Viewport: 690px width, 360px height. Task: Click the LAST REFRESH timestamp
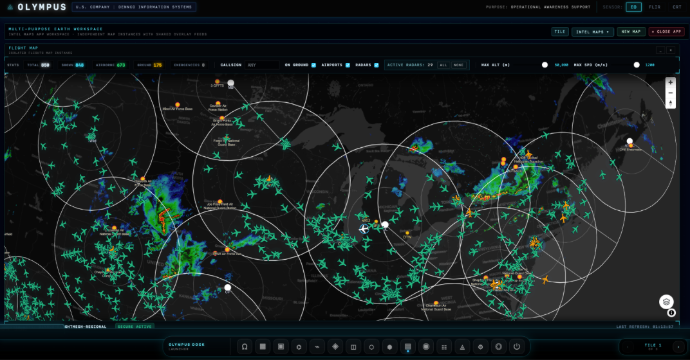[x=645, y=327]
